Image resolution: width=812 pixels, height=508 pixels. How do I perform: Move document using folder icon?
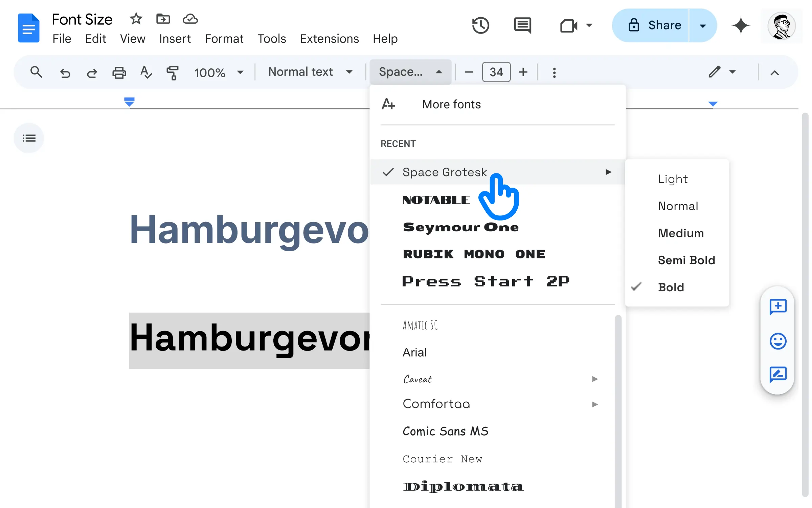coord(163,19)
